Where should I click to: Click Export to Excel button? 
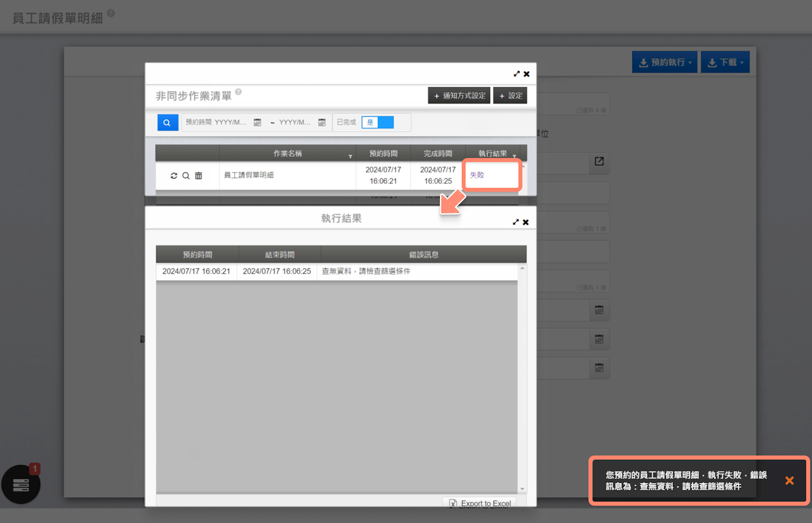click(480, 503)
